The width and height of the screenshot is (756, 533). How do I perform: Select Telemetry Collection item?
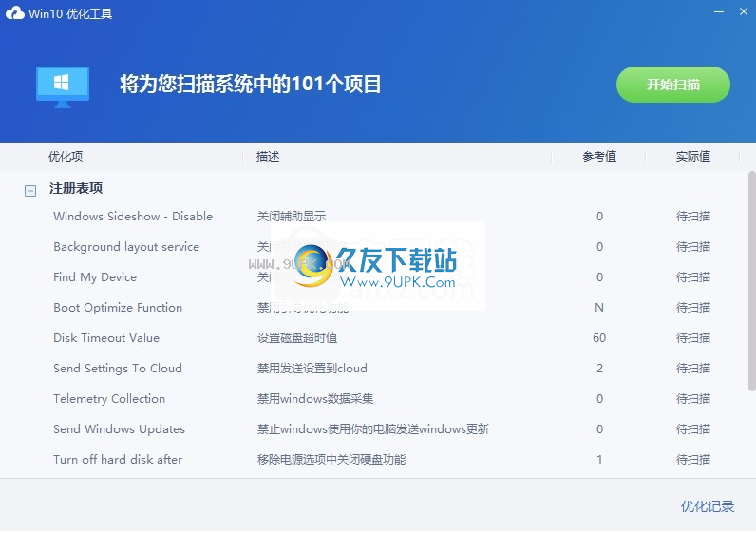109,398
